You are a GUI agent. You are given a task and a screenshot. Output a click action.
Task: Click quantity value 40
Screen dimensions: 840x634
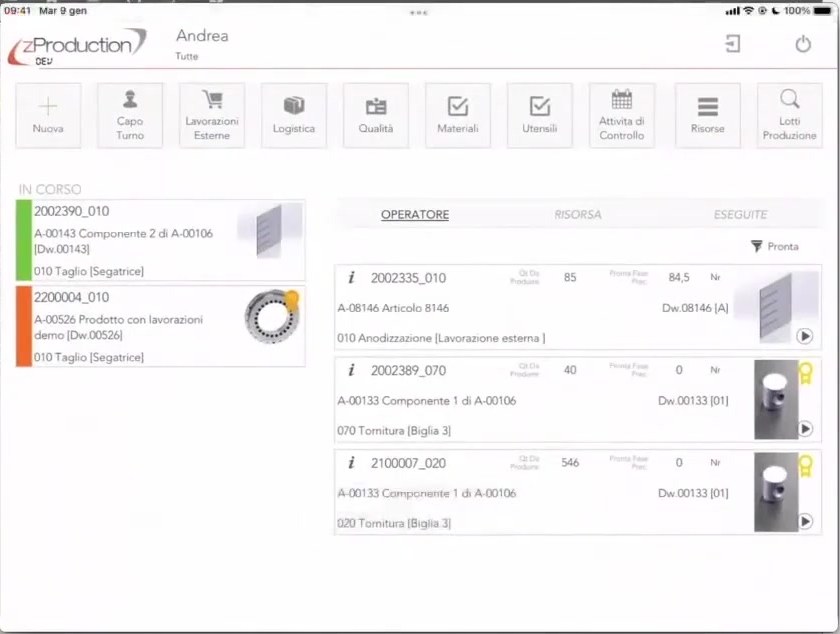tap(570, 370)
